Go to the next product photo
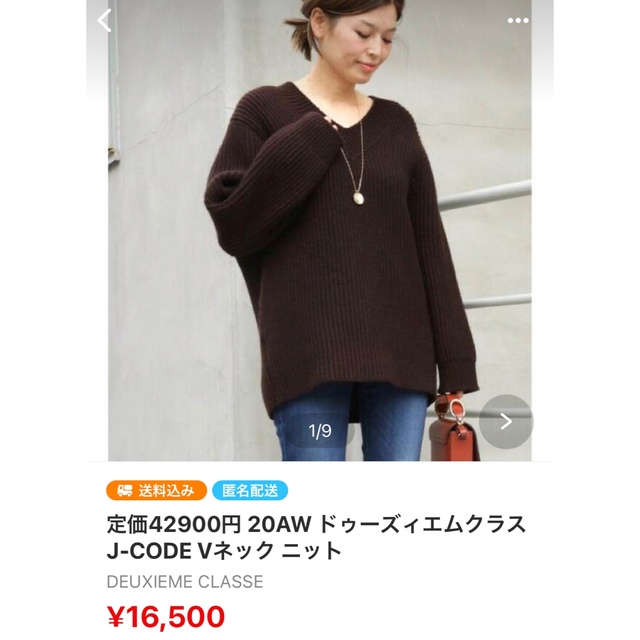The height and width of the screenshot is (640, 640). (x=506, y=421)
